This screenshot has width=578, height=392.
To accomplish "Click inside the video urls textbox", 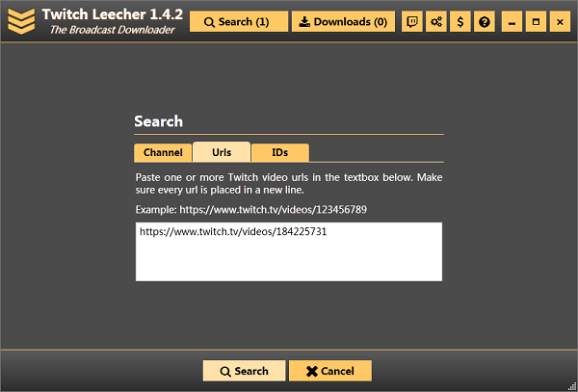I will click(x=289, y=251).
